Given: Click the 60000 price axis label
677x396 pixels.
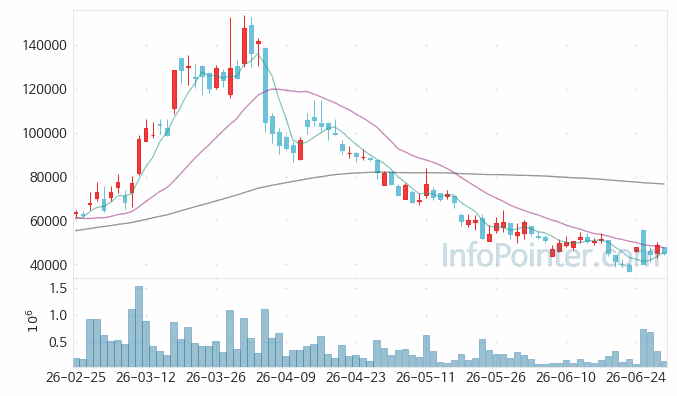Looking at the screenshot, I should (48, 221).
